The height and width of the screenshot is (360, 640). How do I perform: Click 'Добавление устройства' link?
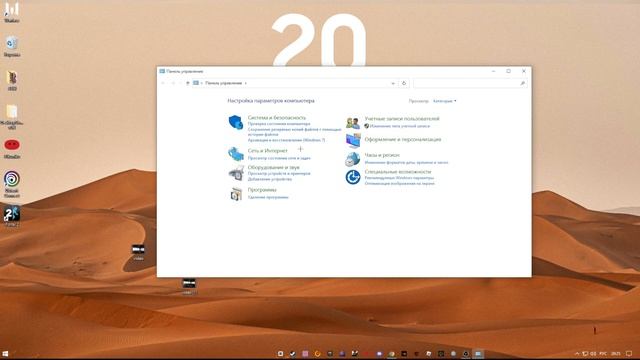pyautogui.click(x=270, y=179)
